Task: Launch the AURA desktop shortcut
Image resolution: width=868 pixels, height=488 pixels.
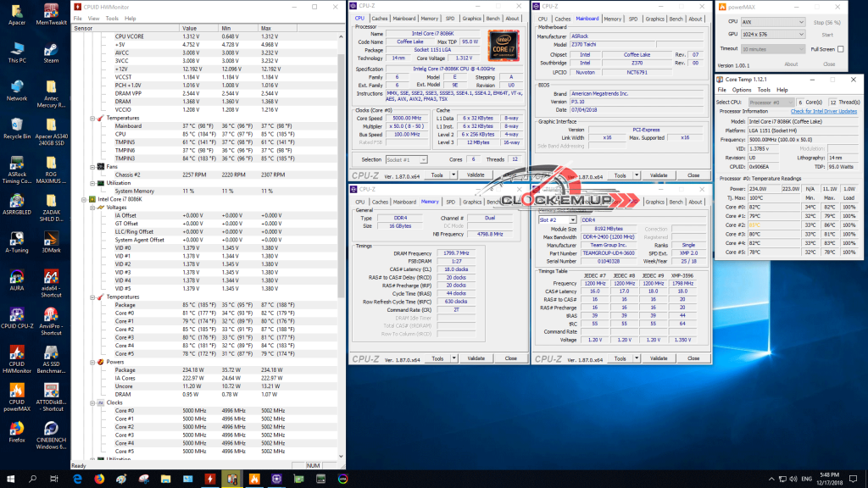Action: 17,280
